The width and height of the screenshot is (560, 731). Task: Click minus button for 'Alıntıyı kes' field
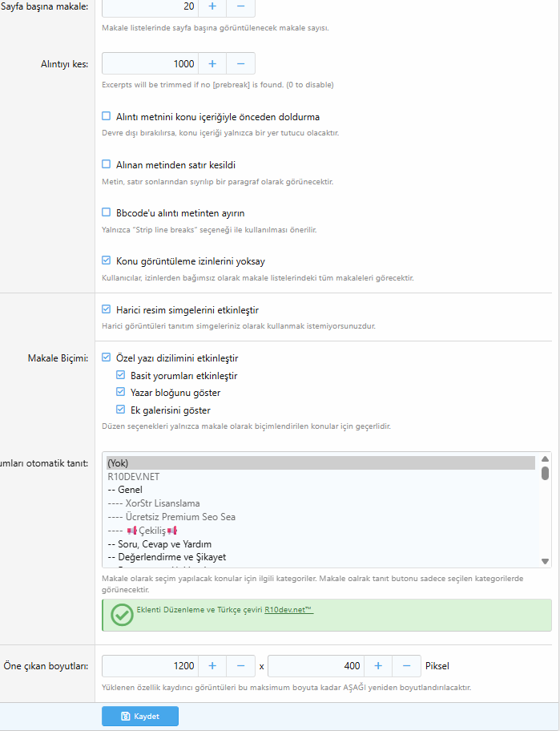(x=240, y=63)
